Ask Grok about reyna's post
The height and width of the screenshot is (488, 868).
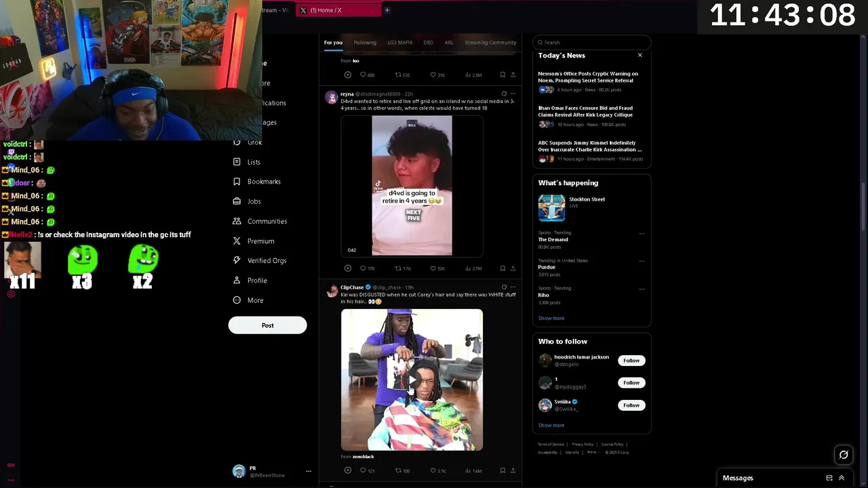[504, 94]
